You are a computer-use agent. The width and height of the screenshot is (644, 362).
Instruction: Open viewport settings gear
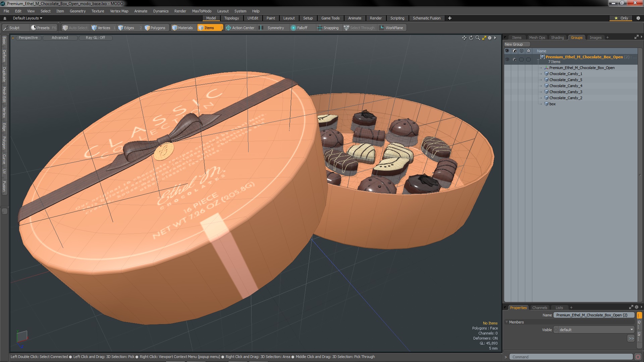pos(490,38)
